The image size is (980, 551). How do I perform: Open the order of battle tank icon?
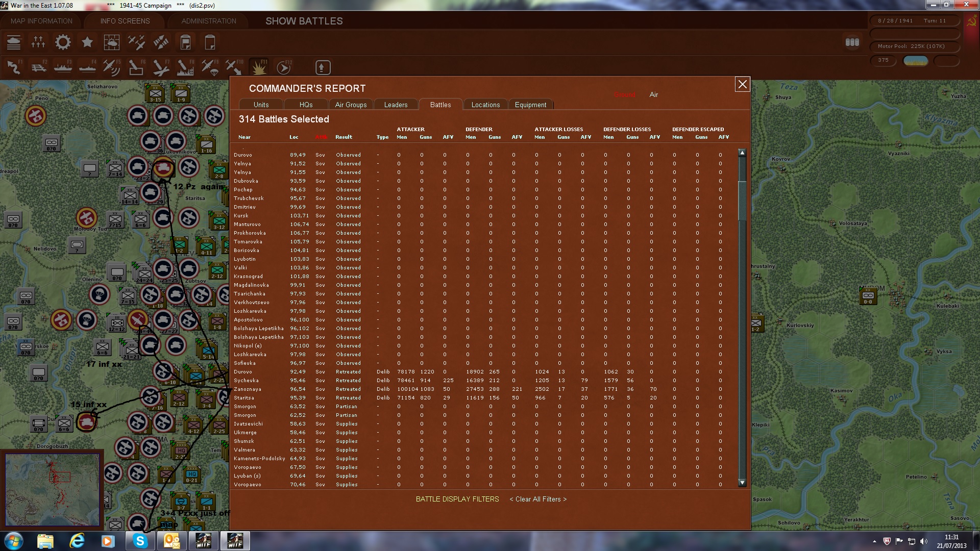click(x=14, y=42)
